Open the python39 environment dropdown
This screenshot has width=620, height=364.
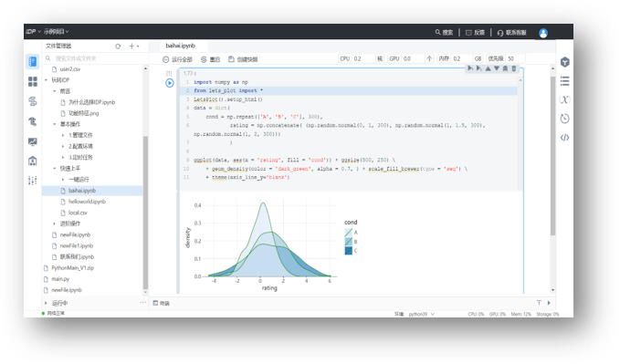[422, 314]
